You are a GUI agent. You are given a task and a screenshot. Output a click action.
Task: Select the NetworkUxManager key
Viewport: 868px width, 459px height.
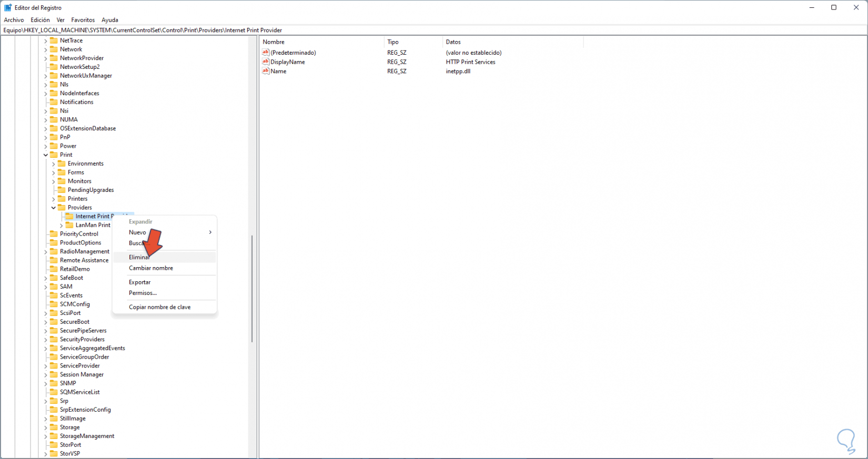tap(86, 76)
